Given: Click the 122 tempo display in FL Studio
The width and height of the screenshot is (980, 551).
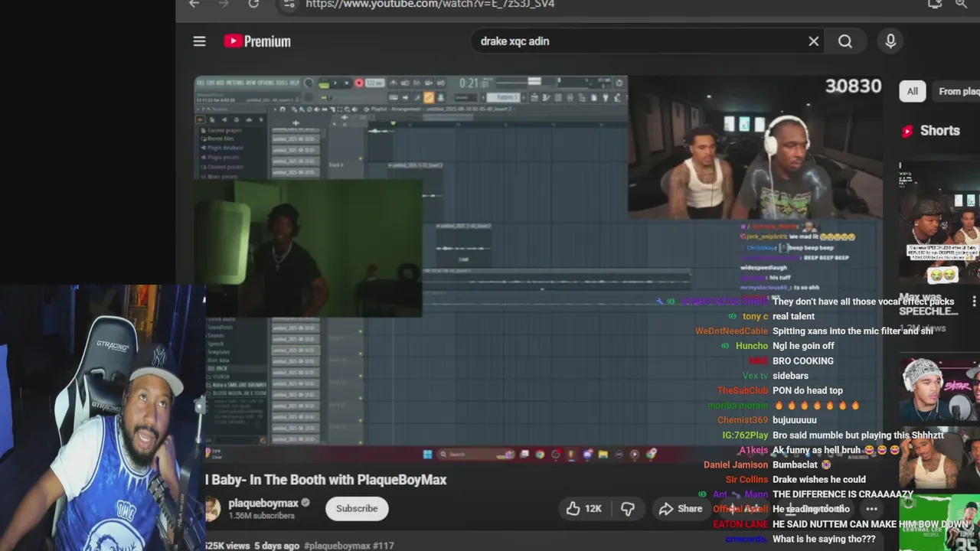Looking at the screenshot, I should point(375,83).
